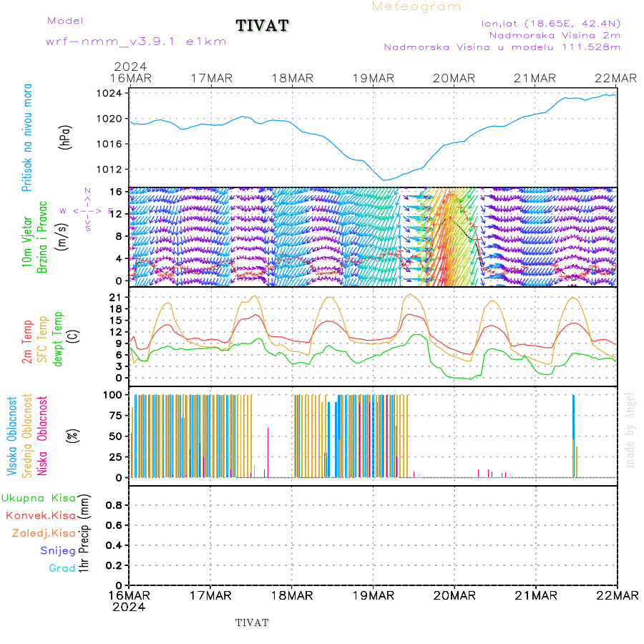Click the "0.8" precipitation tick label
The height and width of the screenshot is (644, 644).
tap(114, 505)
